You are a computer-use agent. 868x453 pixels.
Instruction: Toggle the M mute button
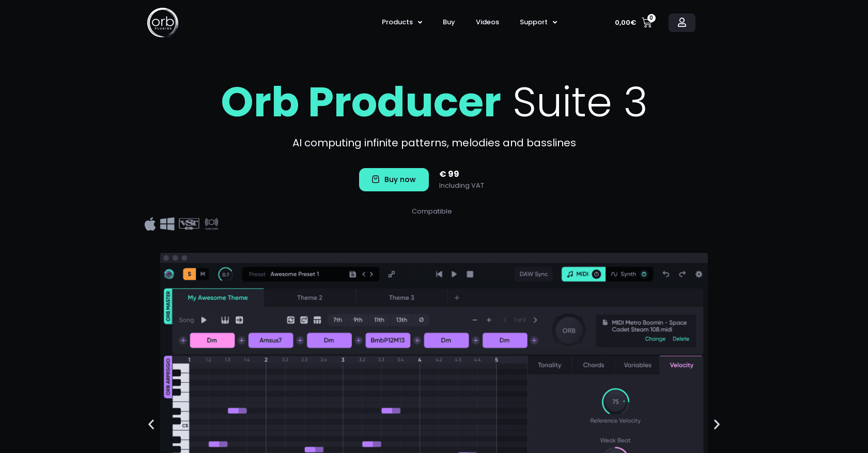[x=203, y=274]
